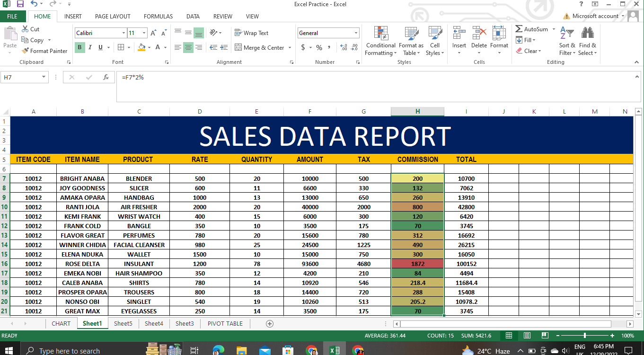Expand the Name Box dropdown next to H7
This screenshot has width=644, height=355.
(x=44, y=77)
